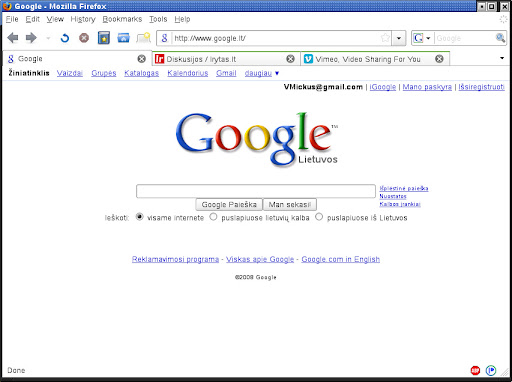This screenshot has height=382, width=512.
Task: Open Google.com in English link
Action: 340,259
